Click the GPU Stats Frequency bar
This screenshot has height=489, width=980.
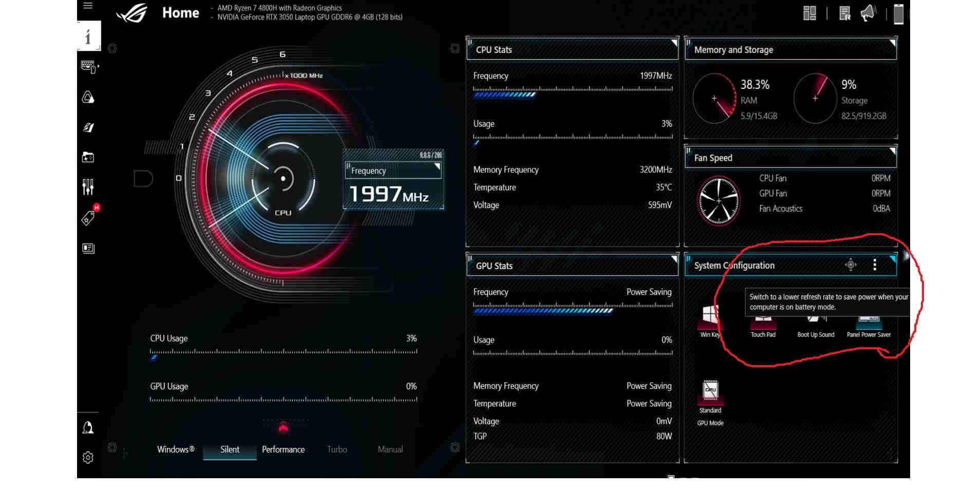click(573, 308)
